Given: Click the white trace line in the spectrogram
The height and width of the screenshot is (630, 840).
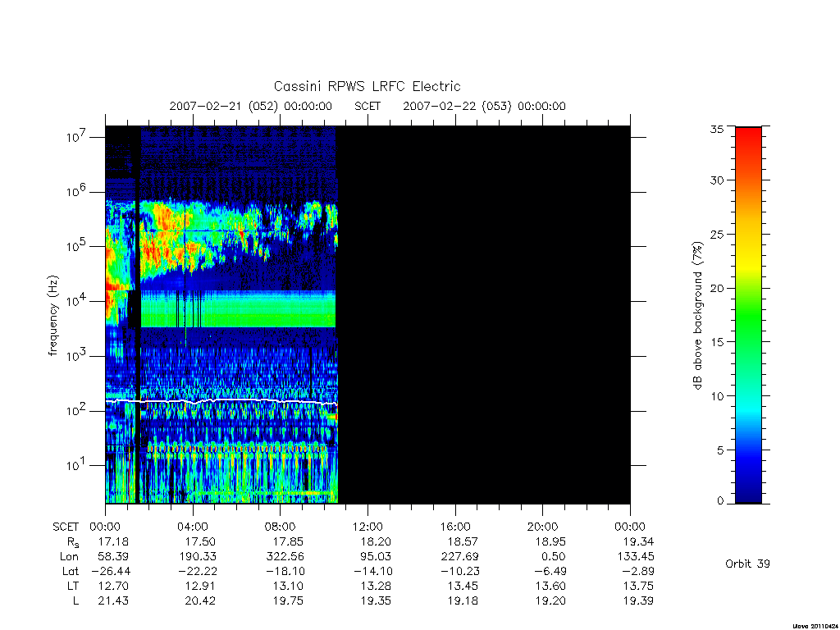Looking at the screenshot, I should pyautogui.click(x=221, y=400).
